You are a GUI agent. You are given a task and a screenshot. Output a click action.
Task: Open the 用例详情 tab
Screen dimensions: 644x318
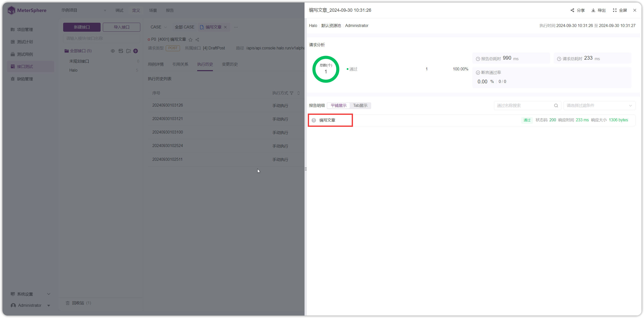[156, 64]
